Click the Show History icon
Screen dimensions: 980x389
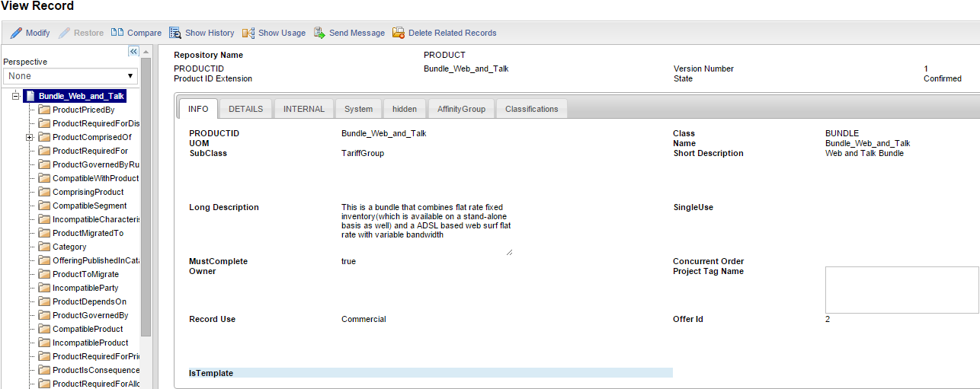coord(175,33)
